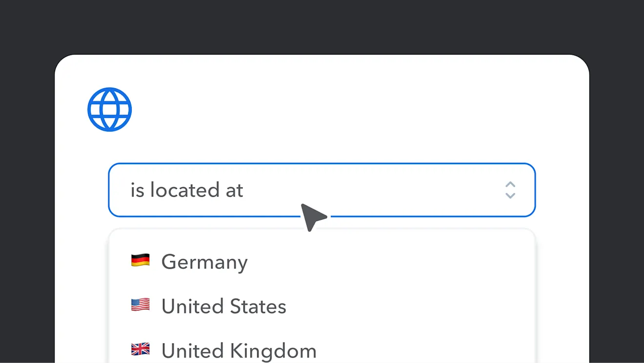Click the downward chevron in the selector
Image resolution: width=644 pixels, height=363 pixels.
click(x=510, y=196)
